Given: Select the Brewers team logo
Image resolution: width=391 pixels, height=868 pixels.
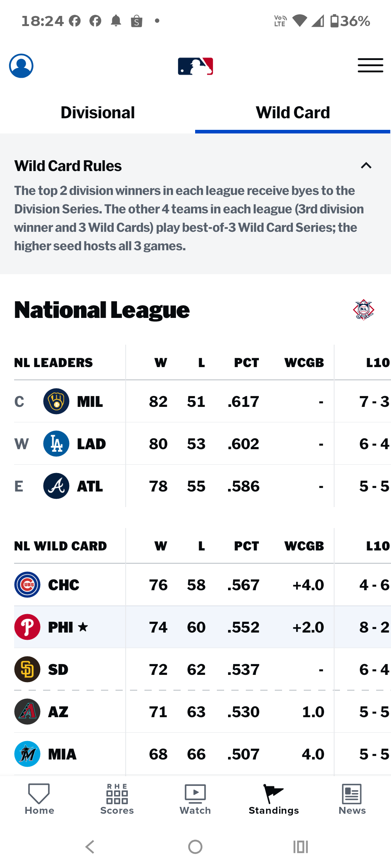Looking at the screenshot, I should pos(56,401).
